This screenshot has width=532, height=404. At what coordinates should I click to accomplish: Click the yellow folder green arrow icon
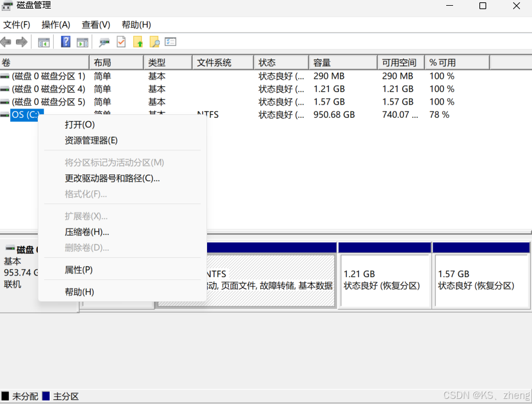(x=138, y=42)
